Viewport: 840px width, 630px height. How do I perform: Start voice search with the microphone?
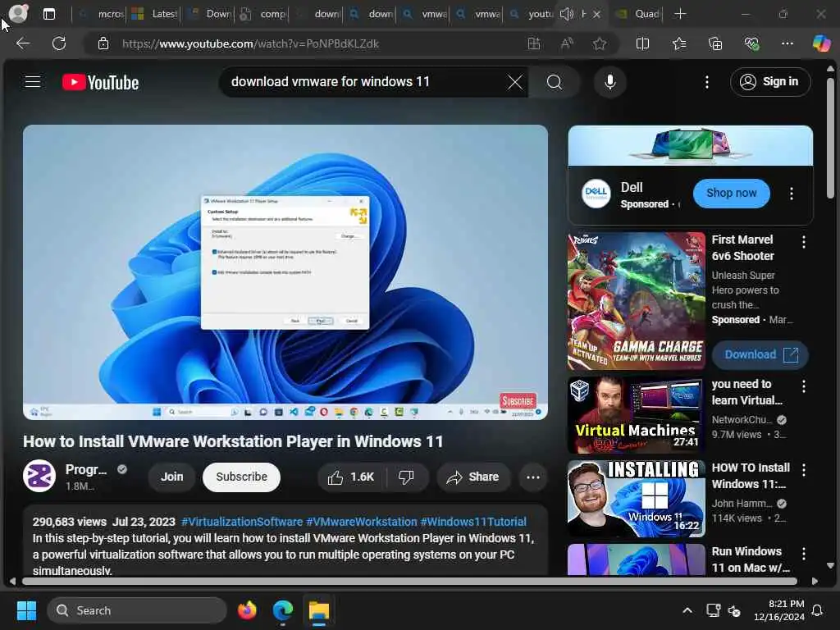[609, 82]
